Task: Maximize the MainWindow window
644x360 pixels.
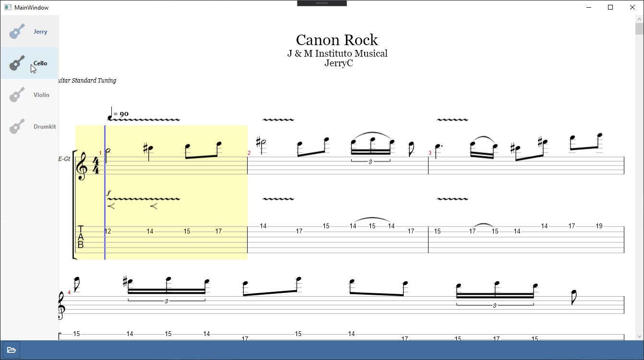Action: point(610,7)
